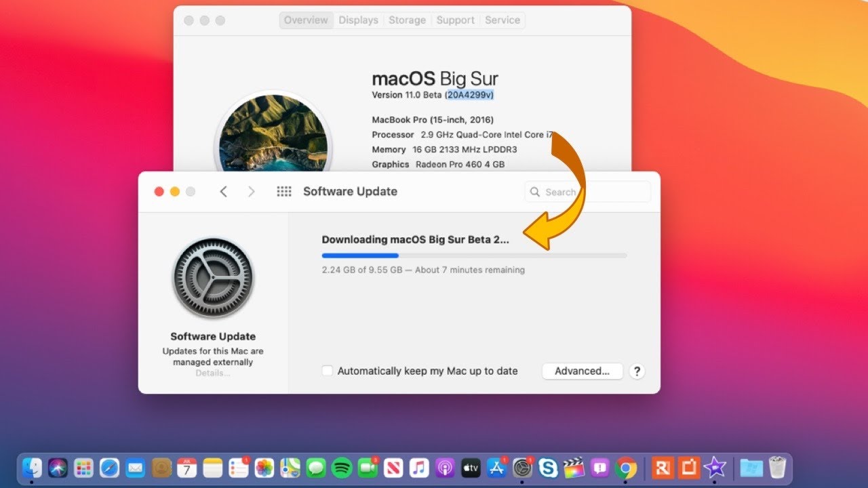Open Maps app in the Dock
868x488 pixels.
[x=290, y=468]
